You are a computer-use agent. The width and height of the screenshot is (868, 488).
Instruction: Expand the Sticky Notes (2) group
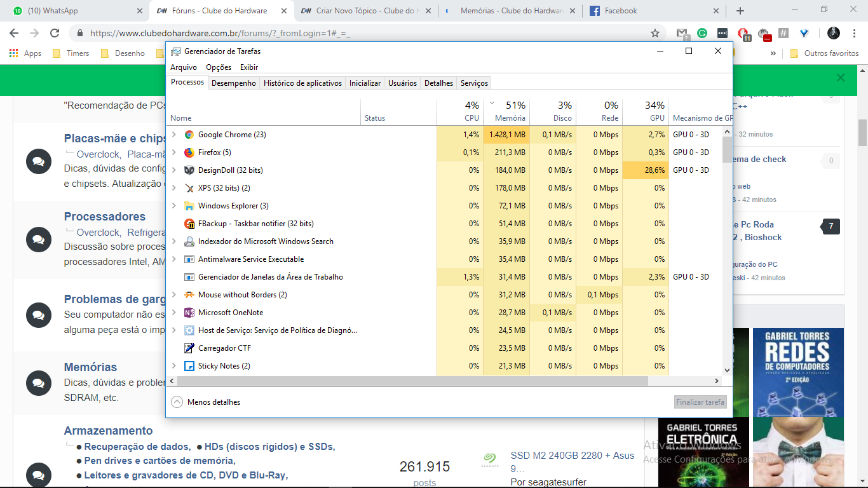coord(174,366)
